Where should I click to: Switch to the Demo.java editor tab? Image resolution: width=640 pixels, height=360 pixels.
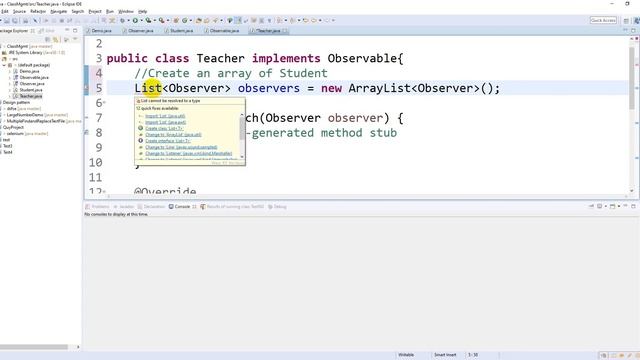(x=101, y=31)
